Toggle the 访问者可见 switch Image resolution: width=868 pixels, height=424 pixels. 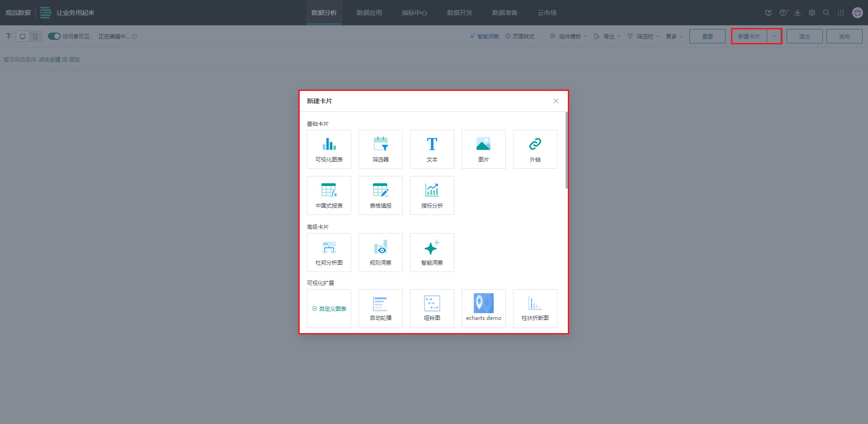point(54,36)
